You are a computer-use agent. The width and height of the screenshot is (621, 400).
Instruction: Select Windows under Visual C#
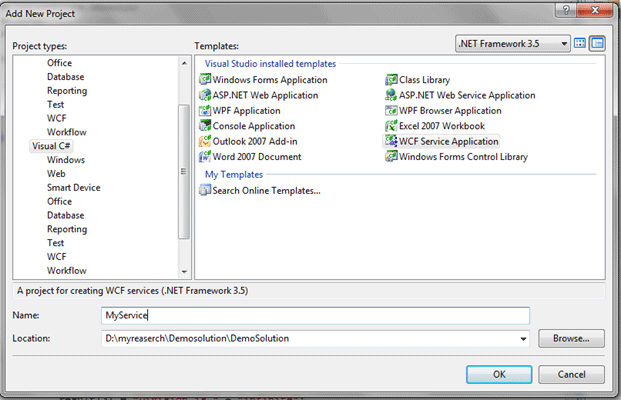pyautogui.click(x=66, y=160)
